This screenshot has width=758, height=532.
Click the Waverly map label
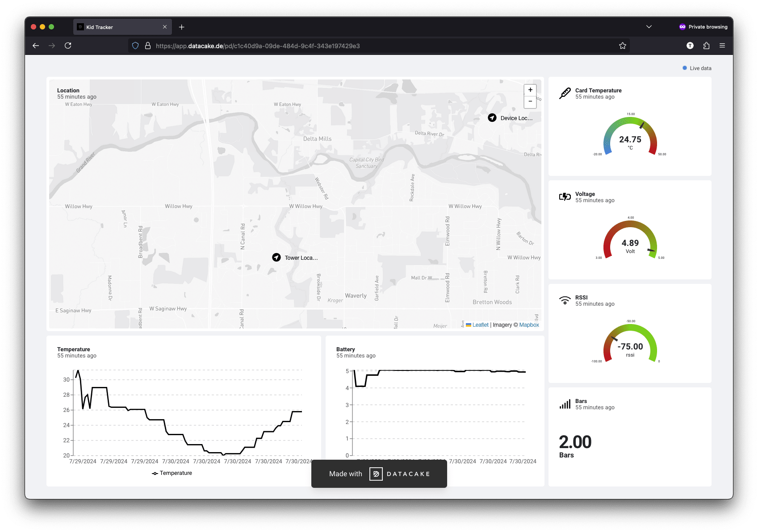click(x=356, y=296)
